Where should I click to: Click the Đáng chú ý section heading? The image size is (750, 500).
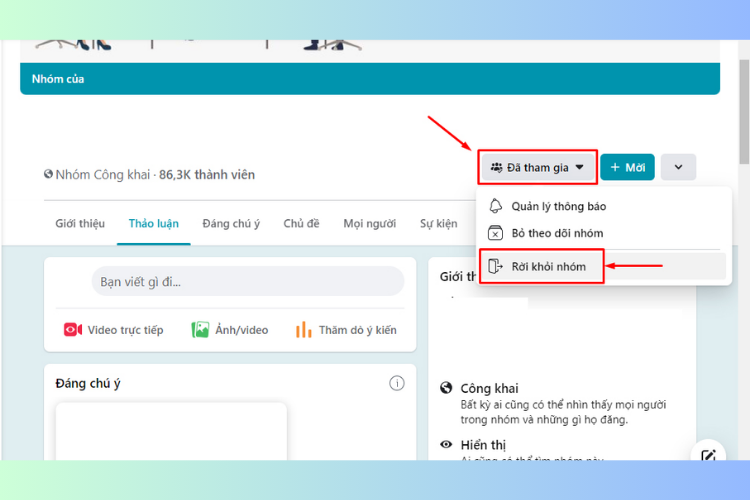point(88,383)
